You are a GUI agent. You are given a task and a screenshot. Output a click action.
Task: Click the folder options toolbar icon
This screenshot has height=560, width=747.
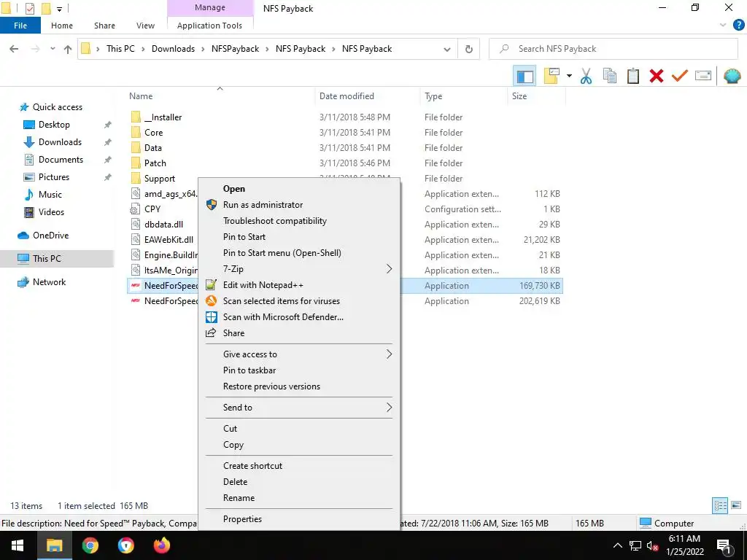551,76
